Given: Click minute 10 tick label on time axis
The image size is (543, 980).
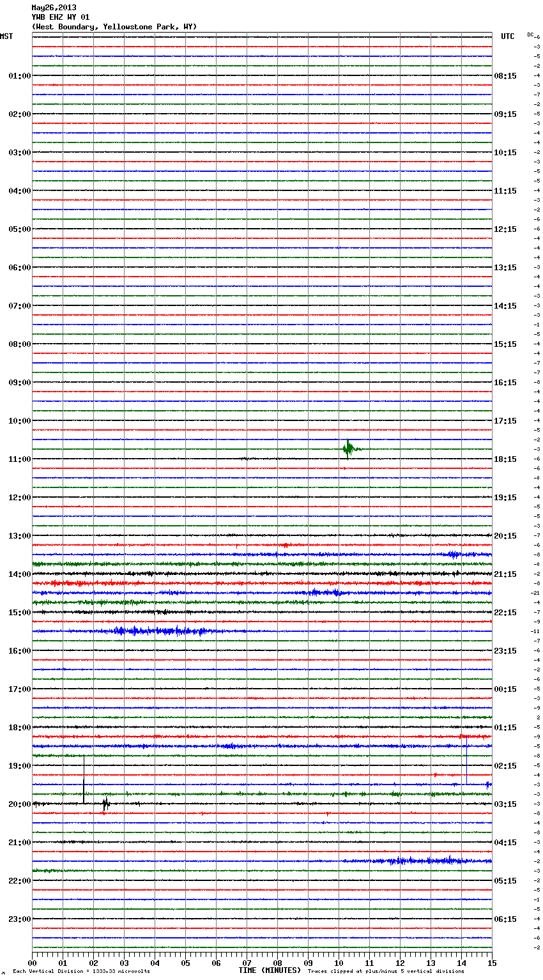Looking at the screenshot, I should [339, 963].
